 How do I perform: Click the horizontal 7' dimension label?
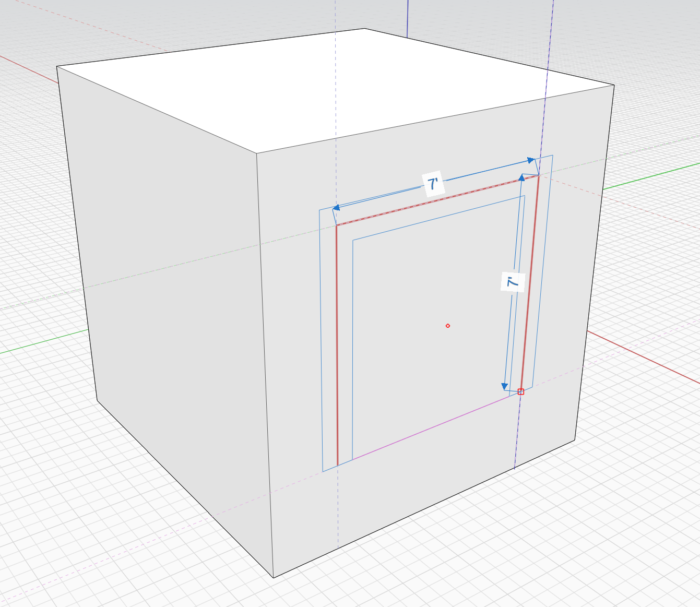click(x=434, y=184)
